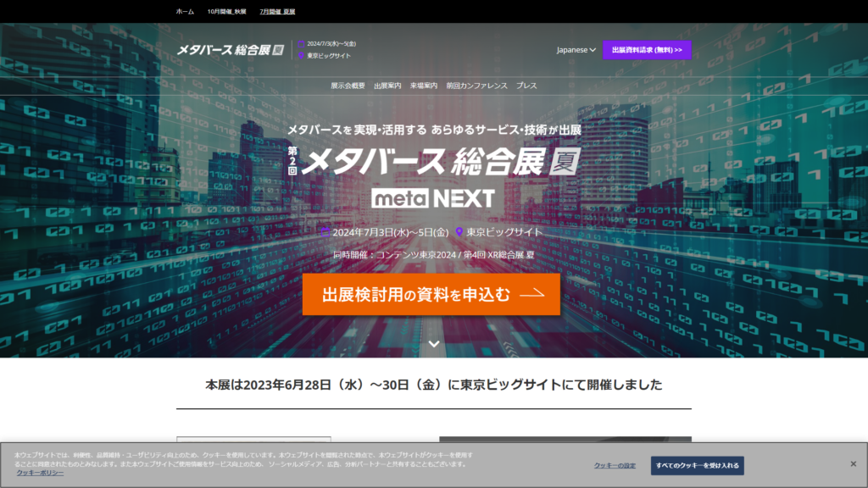Screen dimensions: 868x488
Task: Click the meta NEXT logo in hero
Action: click(433, 198)
